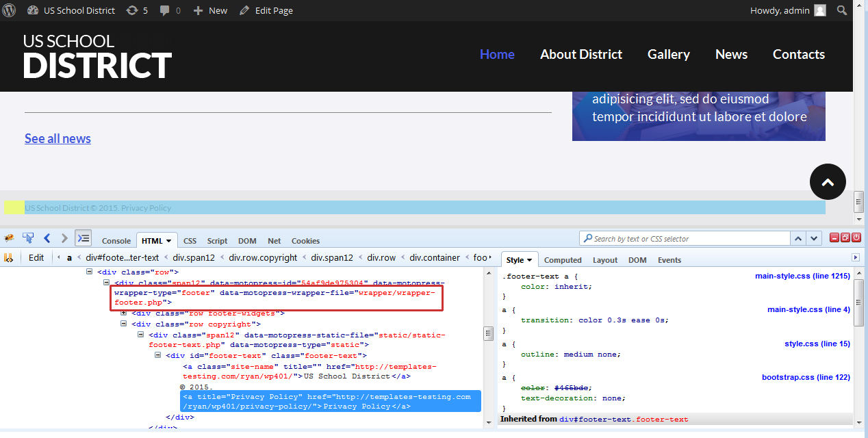Open the HTML tab dropdown arrow
The image size is (868, 438).
point(168,241)
